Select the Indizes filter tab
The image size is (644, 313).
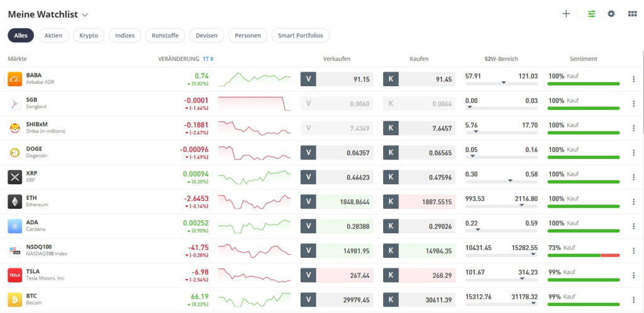click(125, 36)
